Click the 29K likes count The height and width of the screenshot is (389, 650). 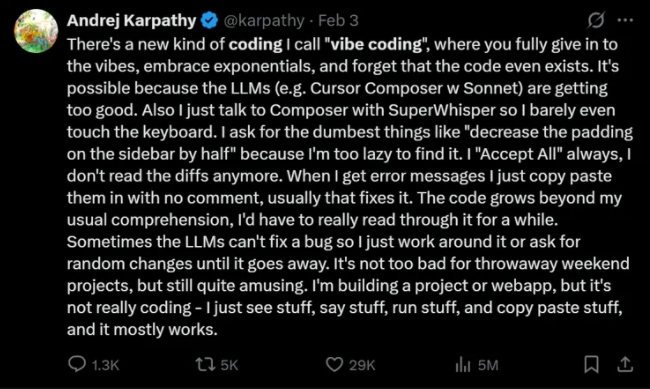coord(362,365)
